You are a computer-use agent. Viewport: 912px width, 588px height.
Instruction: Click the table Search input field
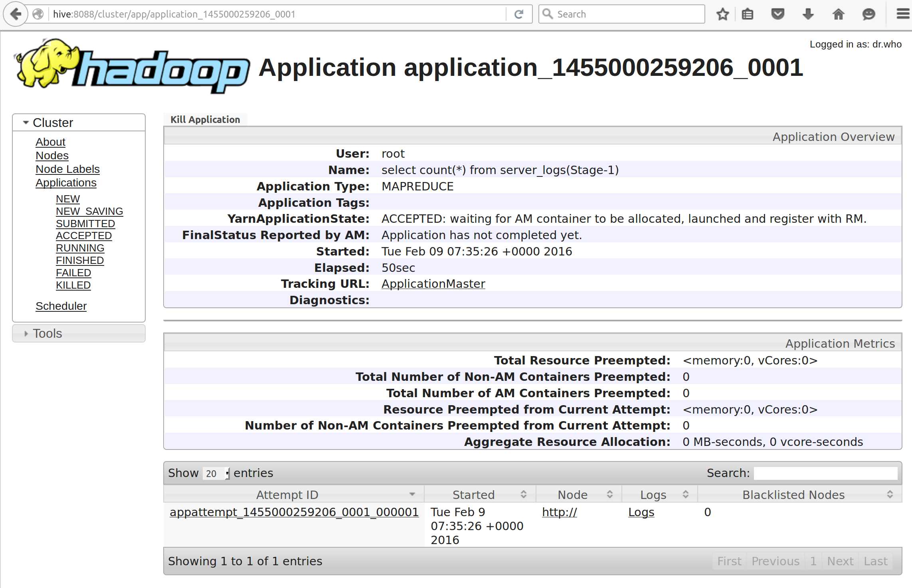pyautogui.click(x=825, y=473)
